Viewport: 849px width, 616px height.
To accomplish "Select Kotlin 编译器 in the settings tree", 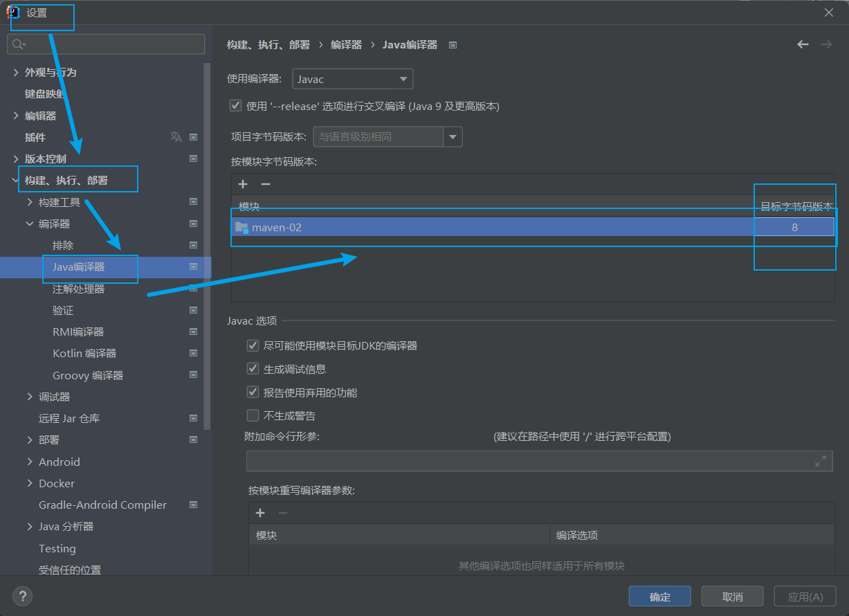I will pyautogui.click(x=84, y=353).
